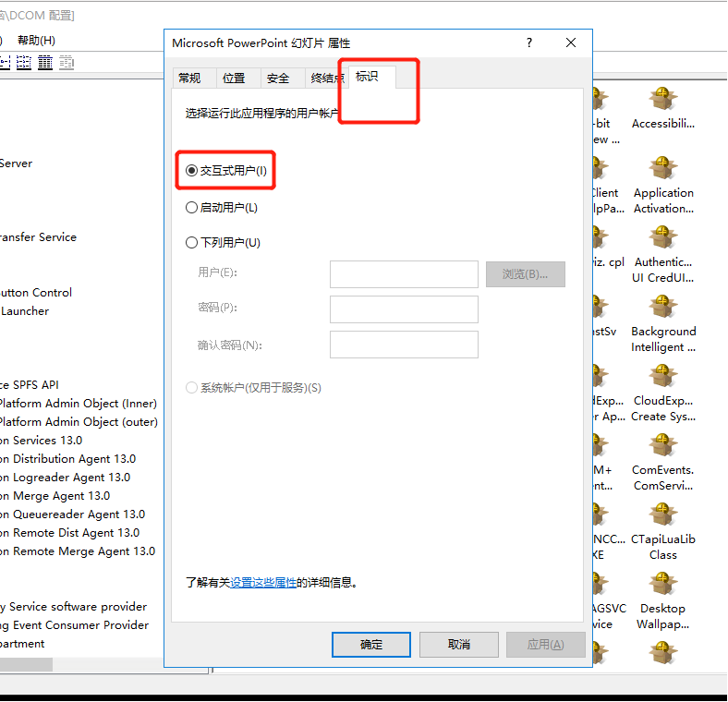
Task: Select the package icon labeled lient lpPa...
Action: point(600,167)
